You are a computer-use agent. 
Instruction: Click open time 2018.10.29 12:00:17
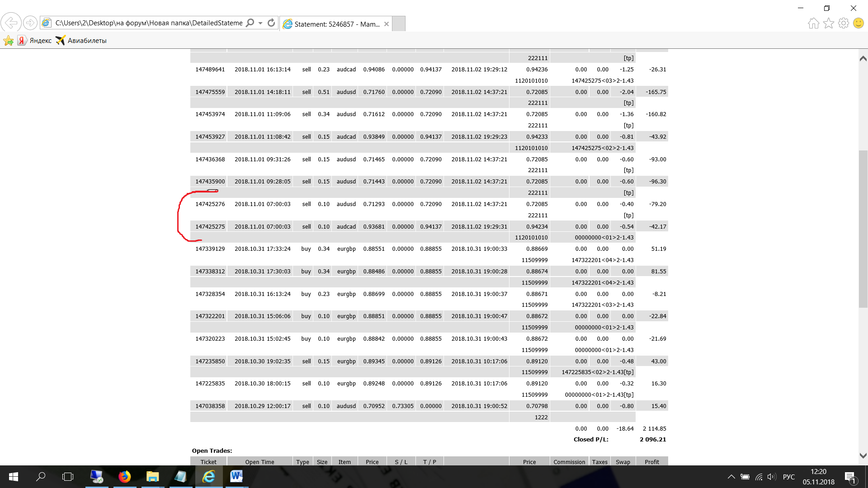click(x=262, y=406)
